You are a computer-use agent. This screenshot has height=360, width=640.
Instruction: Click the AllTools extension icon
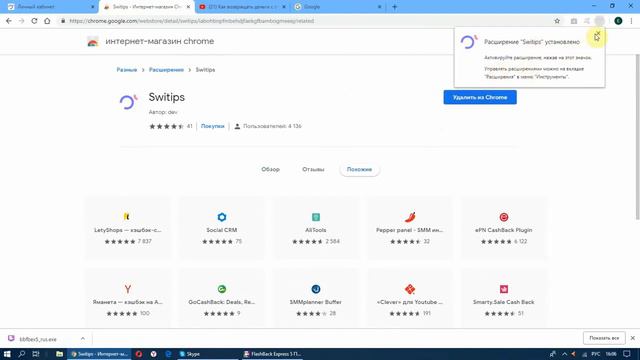click(x=316, y=217)
